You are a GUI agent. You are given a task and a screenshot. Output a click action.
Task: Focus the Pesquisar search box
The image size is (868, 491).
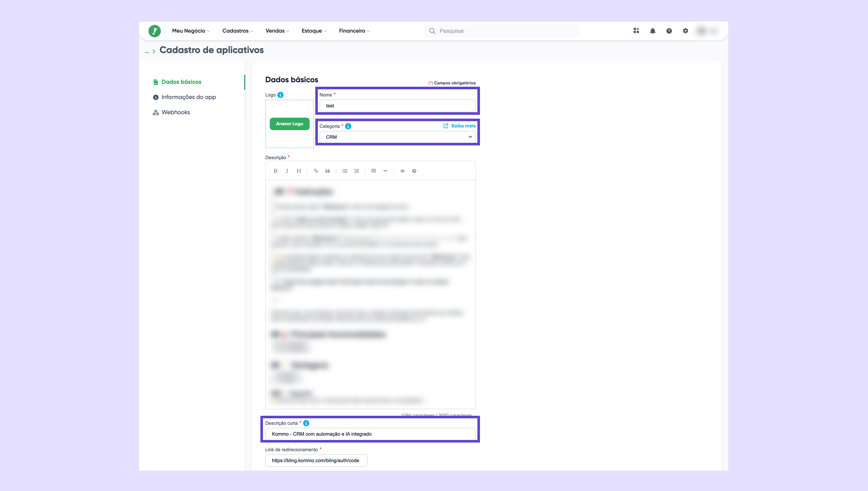[x=506, y=31]
